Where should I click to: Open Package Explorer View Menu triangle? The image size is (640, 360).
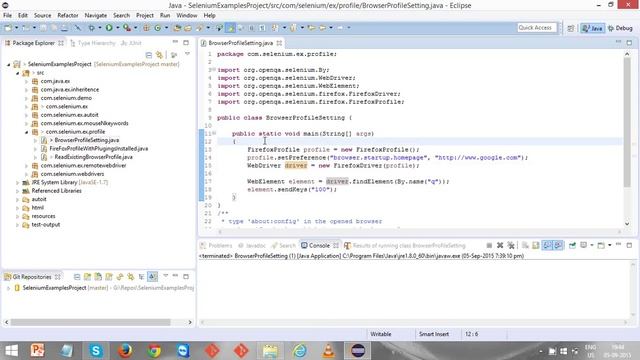tap(187, 54)
